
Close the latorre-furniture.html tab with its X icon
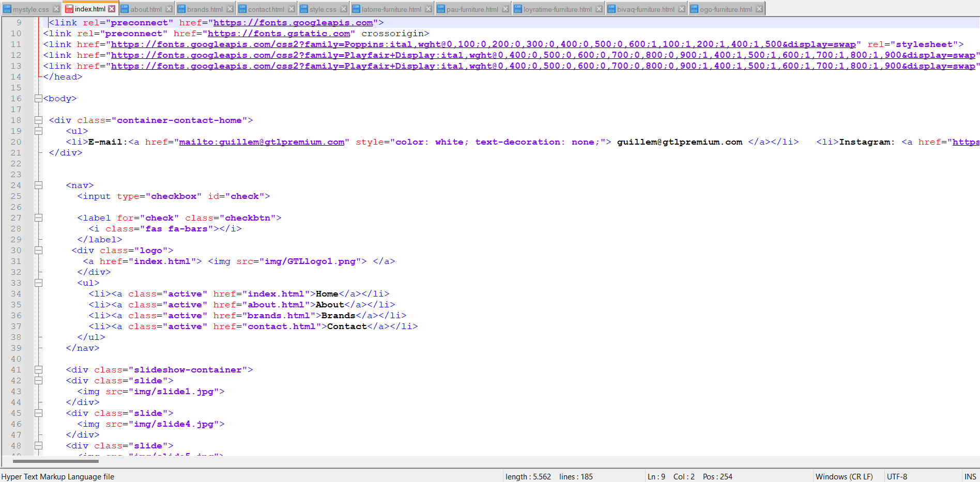tap(428, 9)
